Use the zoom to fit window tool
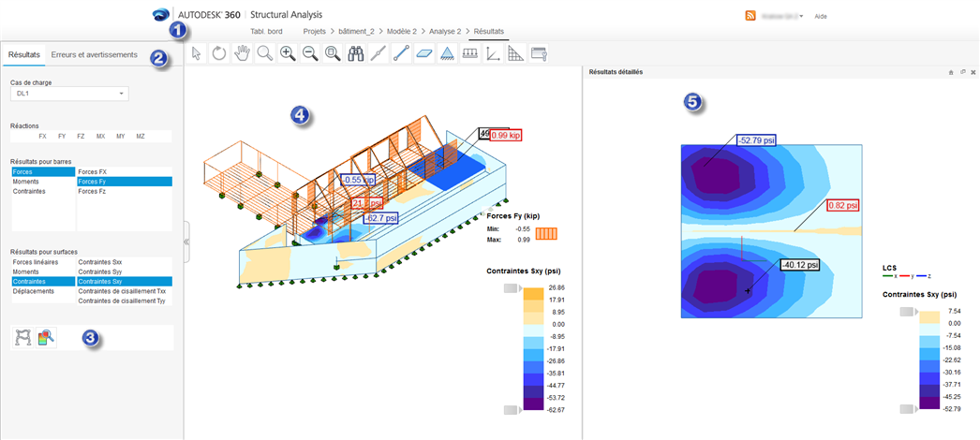Image resolution: width=980 pixels, height=440 pixels. pos(333,53)
